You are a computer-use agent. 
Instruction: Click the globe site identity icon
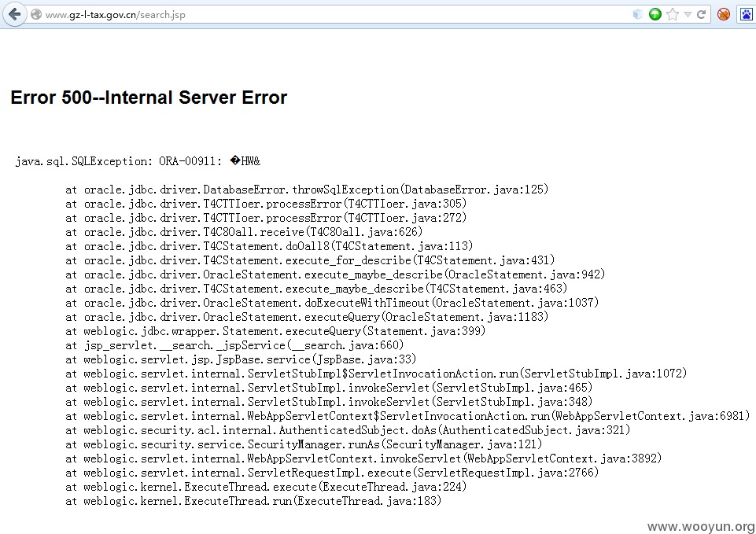click(x=36, y=14)
